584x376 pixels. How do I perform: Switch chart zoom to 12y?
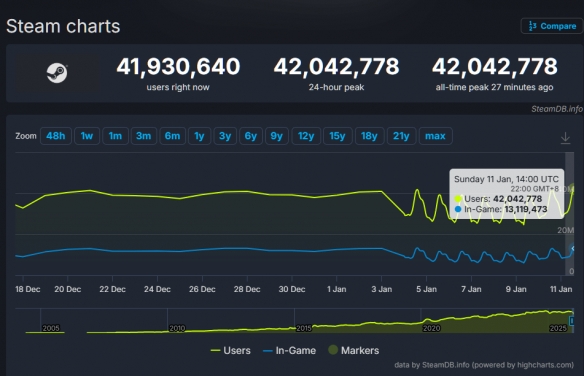306,136
